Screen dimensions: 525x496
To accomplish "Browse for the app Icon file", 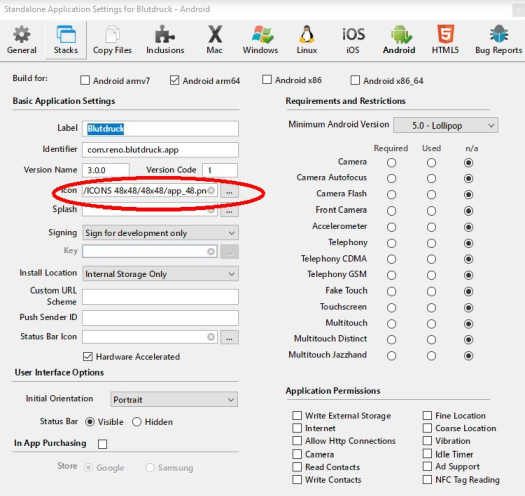I will (x=229, y=191).
